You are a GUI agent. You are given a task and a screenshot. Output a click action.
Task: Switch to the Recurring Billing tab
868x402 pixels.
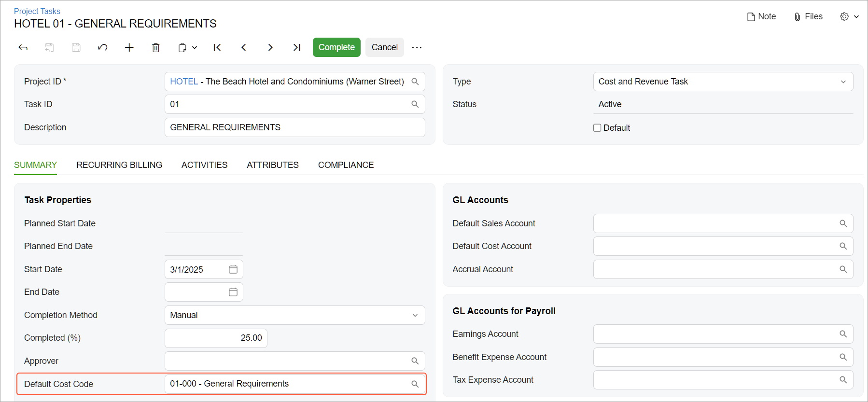119,165
